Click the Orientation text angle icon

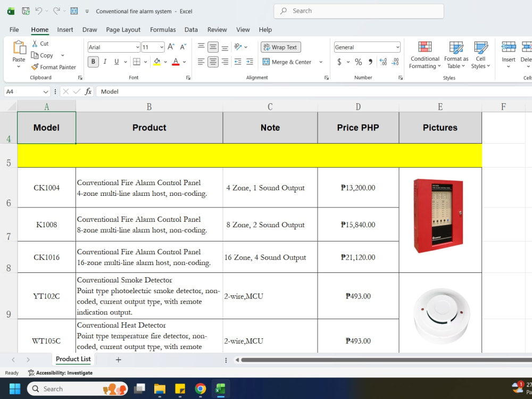(238, 47)
